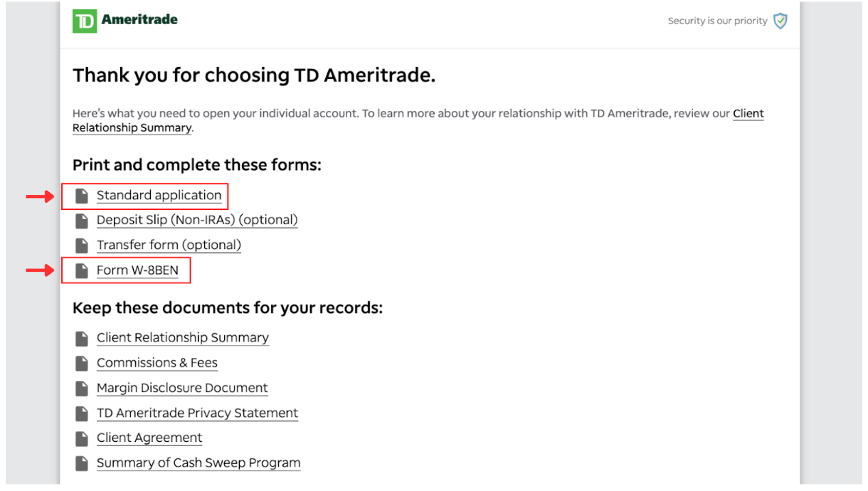The height and width of the screenshot is (491, 868).
Task: Open the Transfer form (optional) link
Action: (x=169, y=245)
